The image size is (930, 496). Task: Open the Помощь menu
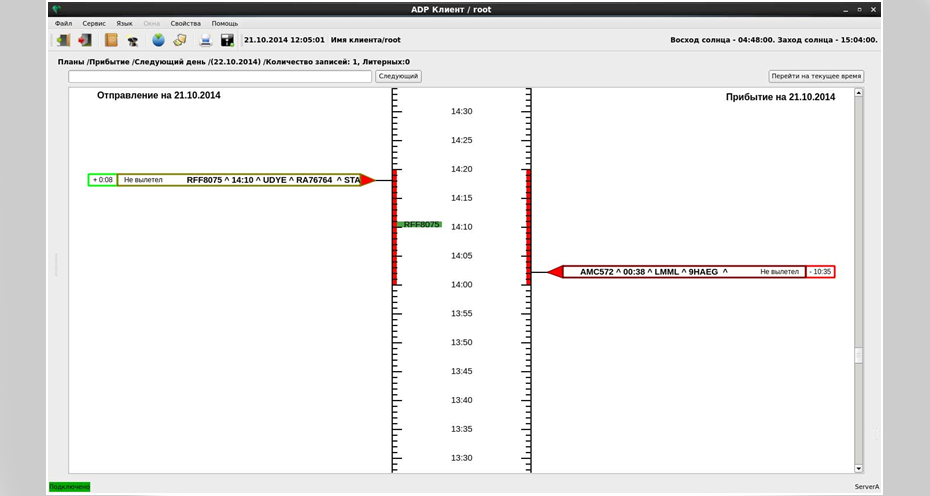point(224,23)
